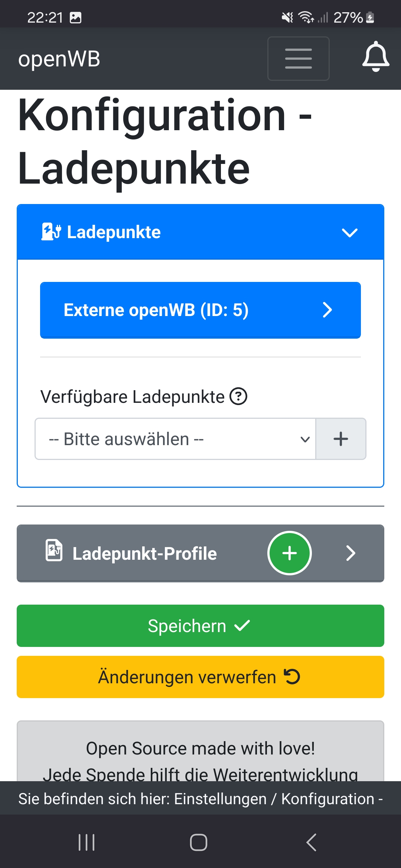Click the Ladepunkte panel header title

114,232
